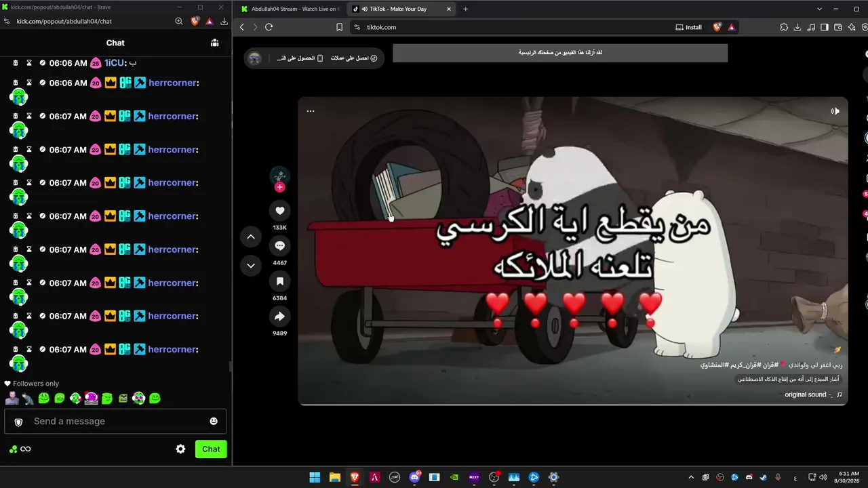Switch to the Abdullah04 Stream tab
868x488 pixels.
290,9
